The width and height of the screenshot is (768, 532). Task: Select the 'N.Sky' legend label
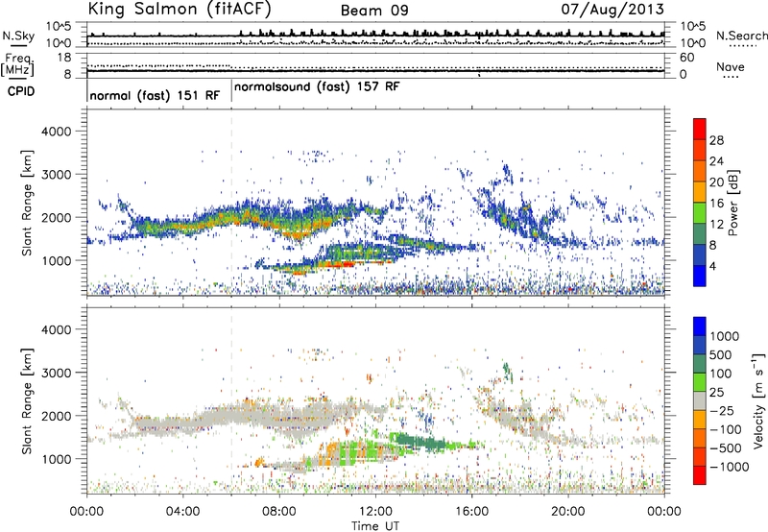[18, 36]
